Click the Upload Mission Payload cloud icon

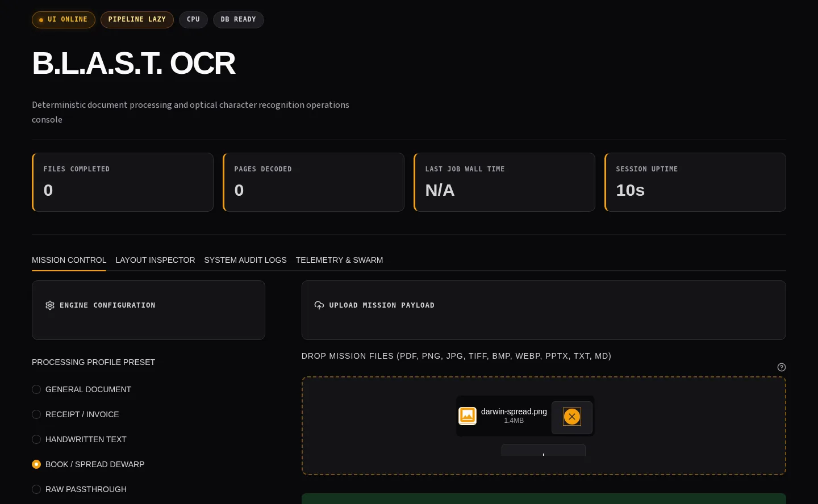[319, 305]
